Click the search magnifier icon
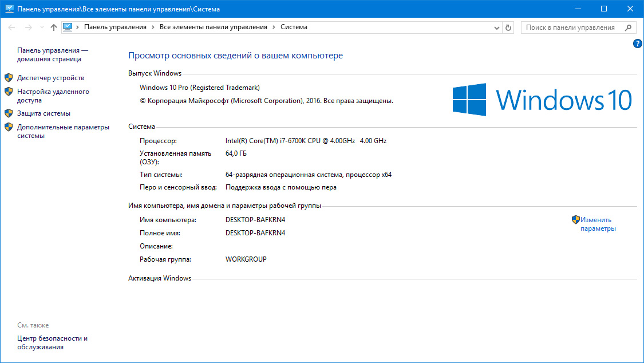 pos(628,27)
